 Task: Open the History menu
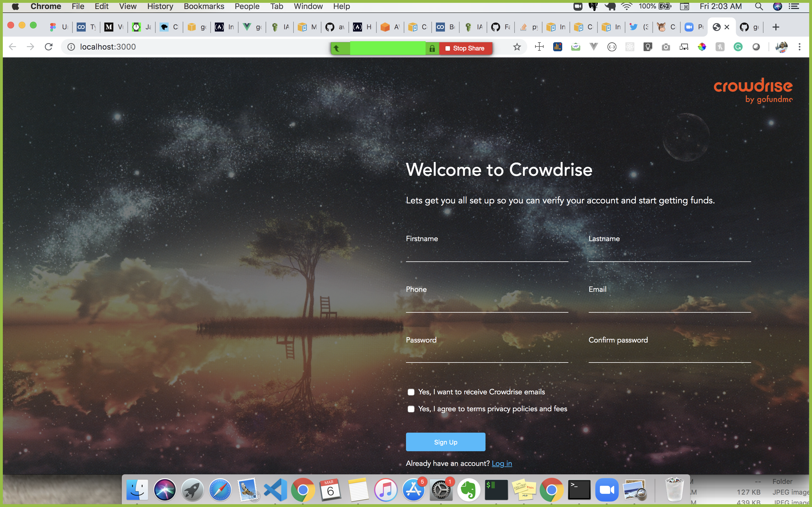pyautogui.click(x=160, y=6)
